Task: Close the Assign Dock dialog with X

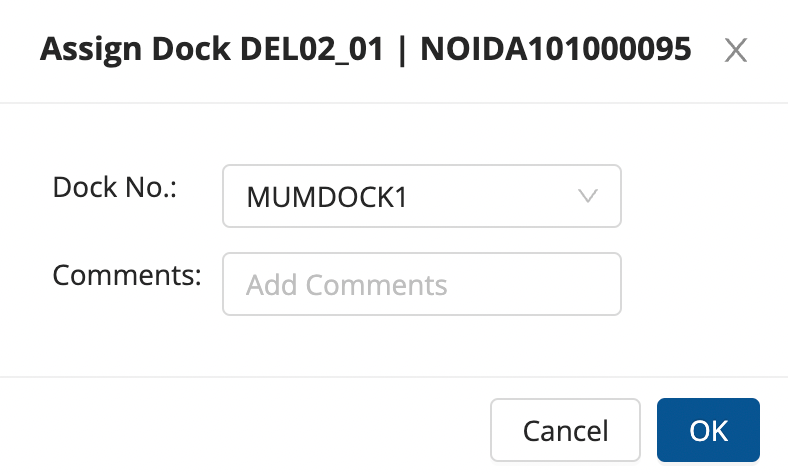Action: coord(736,51)
